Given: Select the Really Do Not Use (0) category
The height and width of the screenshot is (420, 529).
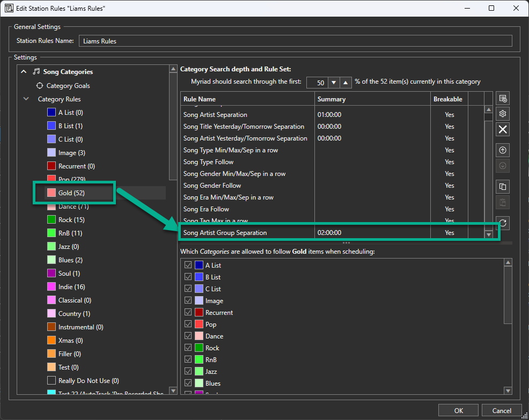Looking at the screenshot, I should (x=89, y=381).
